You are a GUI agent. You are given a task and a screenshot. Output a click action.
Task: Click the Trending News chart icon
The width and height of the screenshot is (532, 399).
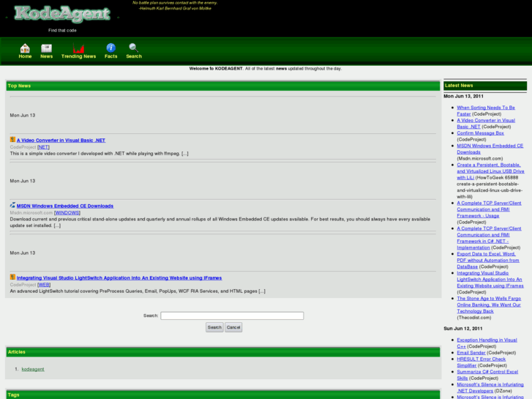point(78,48)
